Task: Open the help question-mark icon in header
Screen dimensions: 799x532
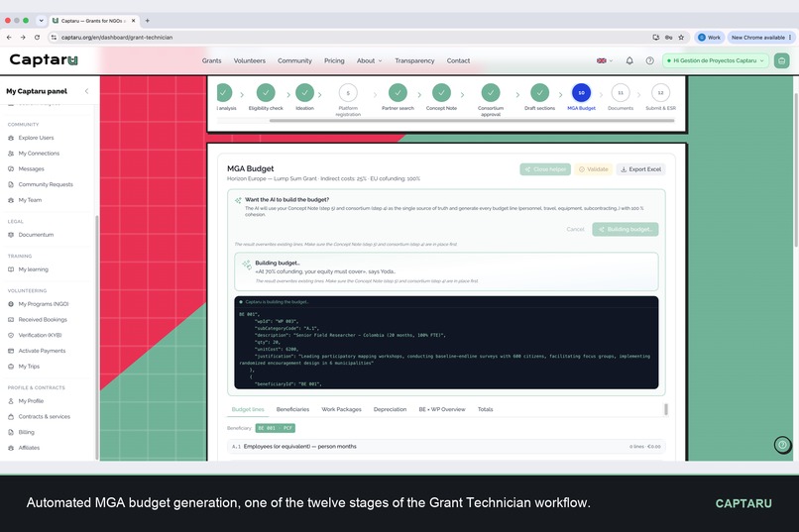Action: click(x=649, y=60)
